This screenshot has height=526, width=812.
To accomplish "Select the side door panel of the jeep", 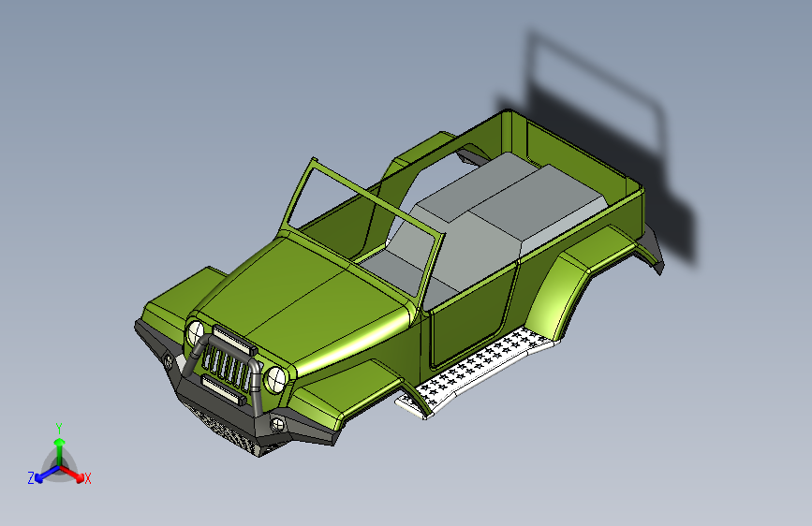I will click(472, 315).
